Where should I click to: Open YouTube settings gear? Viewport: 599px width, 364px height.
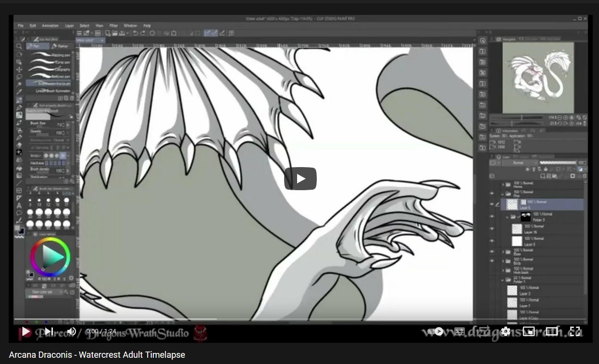coord(505,331)
